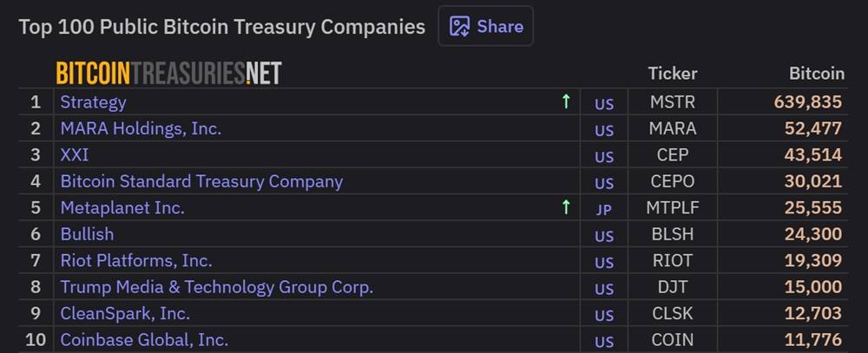The height and width of the screenshot is (353, 868).
Task: Click US country code in Bullish row
Action: (x=604, y=236)
